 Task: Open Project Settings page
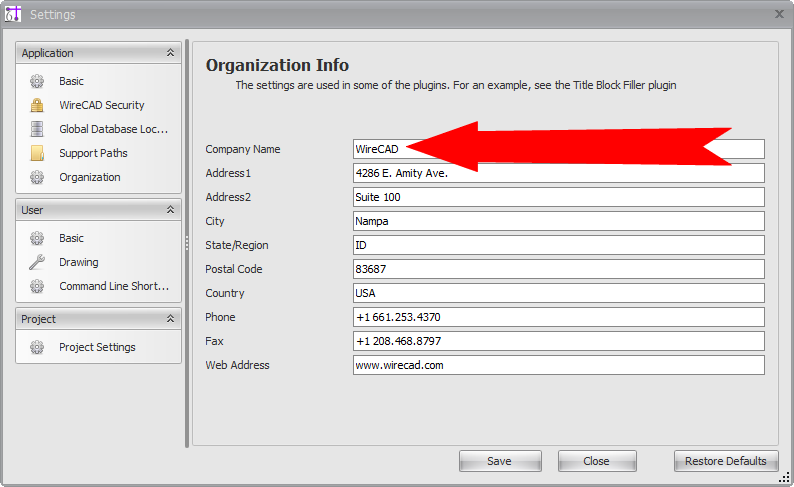97,347
